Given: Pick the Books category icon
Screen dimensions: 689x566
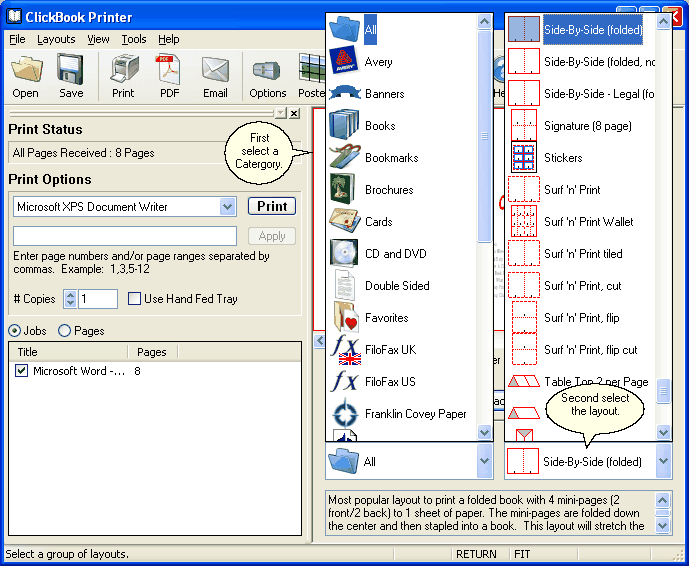Looking at the screenshot, I should coord(344,125).
